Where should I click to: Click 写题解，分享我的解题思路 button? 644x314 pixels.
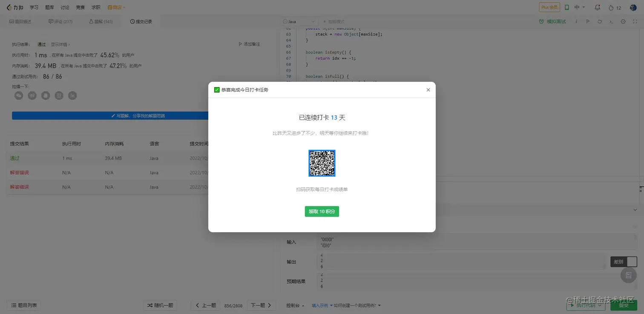138,116
